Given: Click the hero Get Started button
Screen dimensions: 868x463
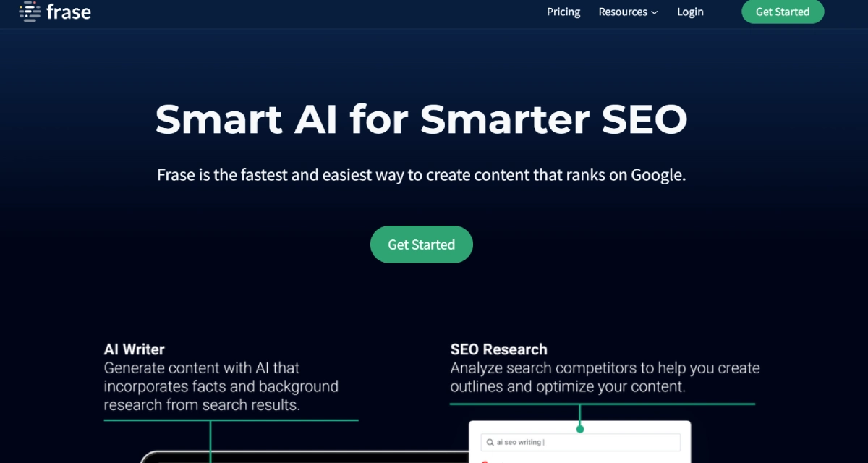Looking at the screenshot, I should tap(421, 245).
